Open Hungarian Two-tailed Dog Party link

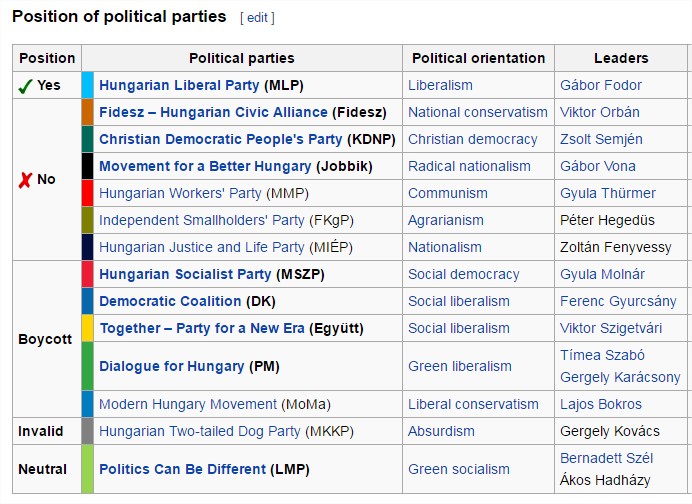click(x=199, y=431)
